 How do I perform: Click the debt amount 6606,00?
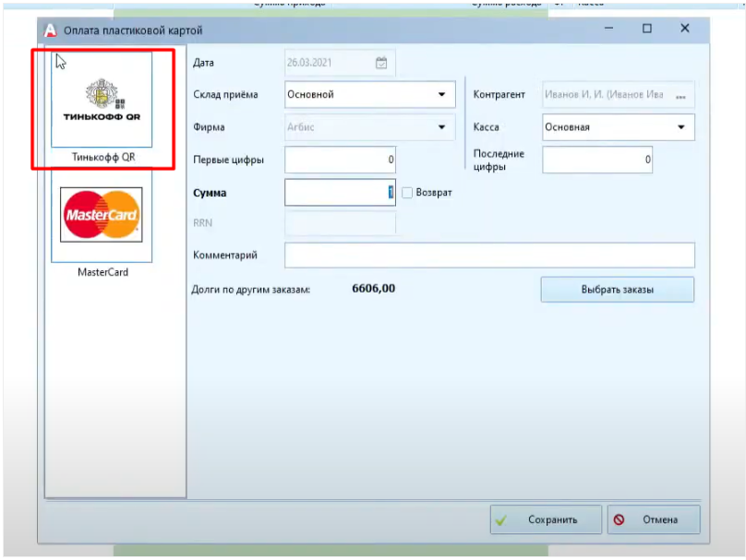[374, 289]
